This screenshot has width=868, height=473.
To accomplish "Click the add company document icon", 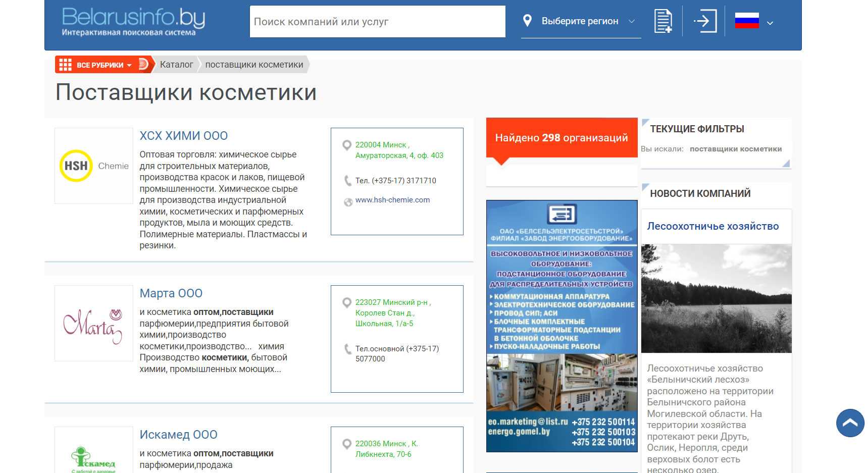I will 663,21.
